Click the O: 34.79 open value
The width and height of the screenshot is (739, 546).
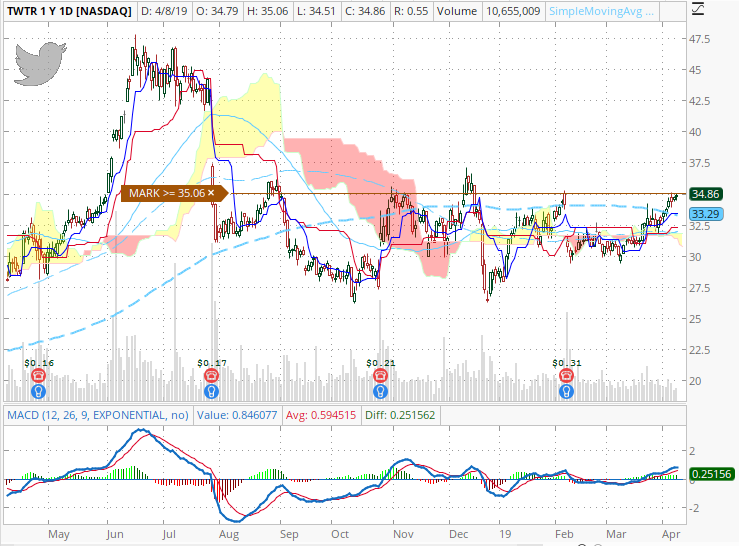217,11
